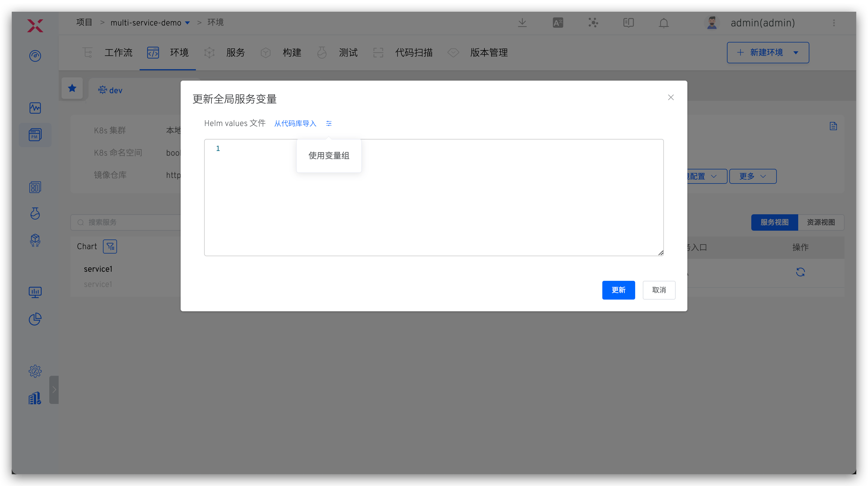Open the notifications bell icon

663,23
